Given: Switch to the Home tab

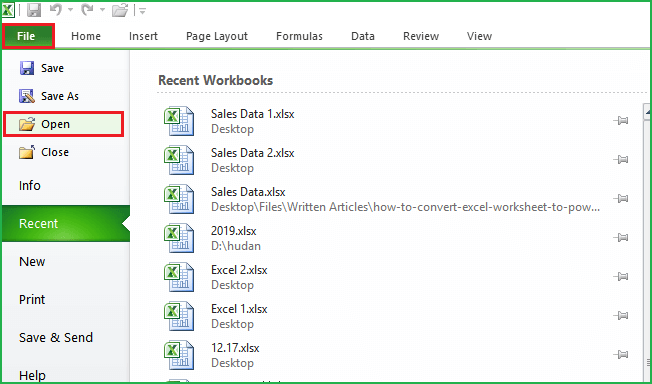Looking at the screenshot, I should (x=86, y=36).
